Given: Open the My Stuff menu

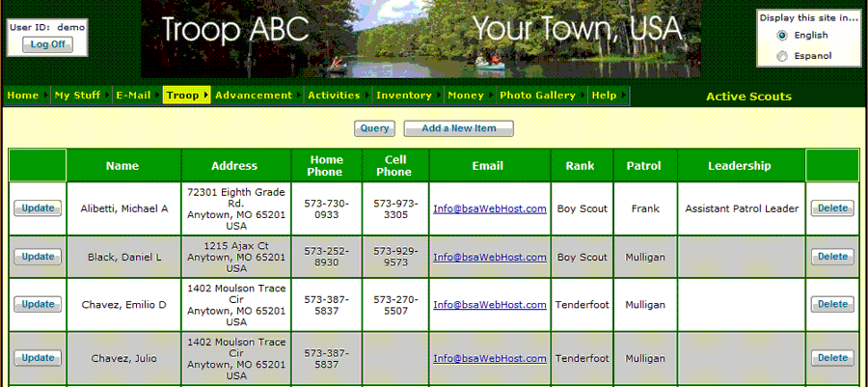Looking at the screenshot, I should [x=81, y=96].
